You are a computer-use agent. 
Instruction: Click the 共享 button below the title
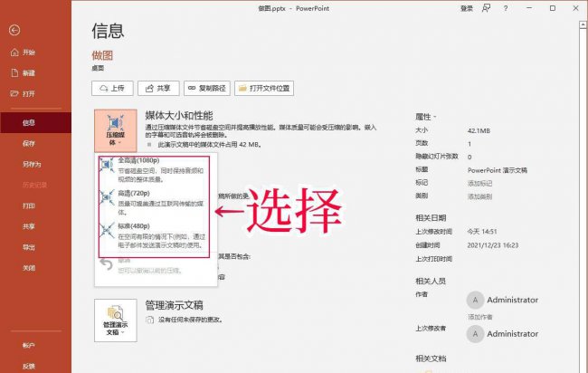coord(158,88)
